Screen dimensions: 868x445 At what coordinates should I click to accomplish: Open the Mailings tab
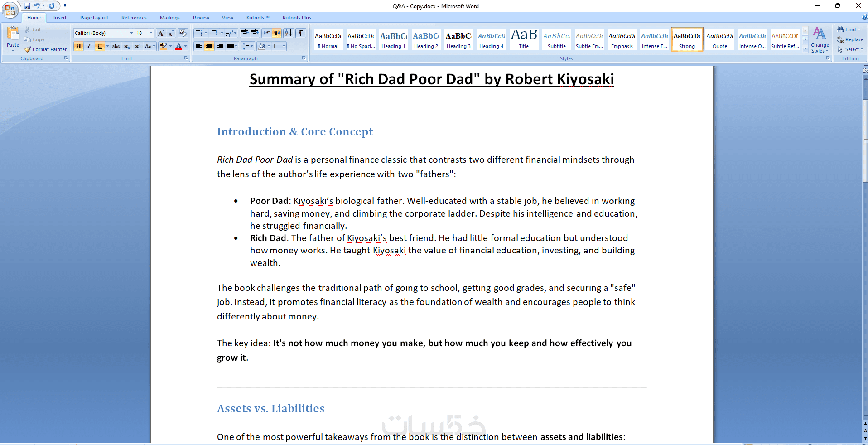click(x=170, y=18)
